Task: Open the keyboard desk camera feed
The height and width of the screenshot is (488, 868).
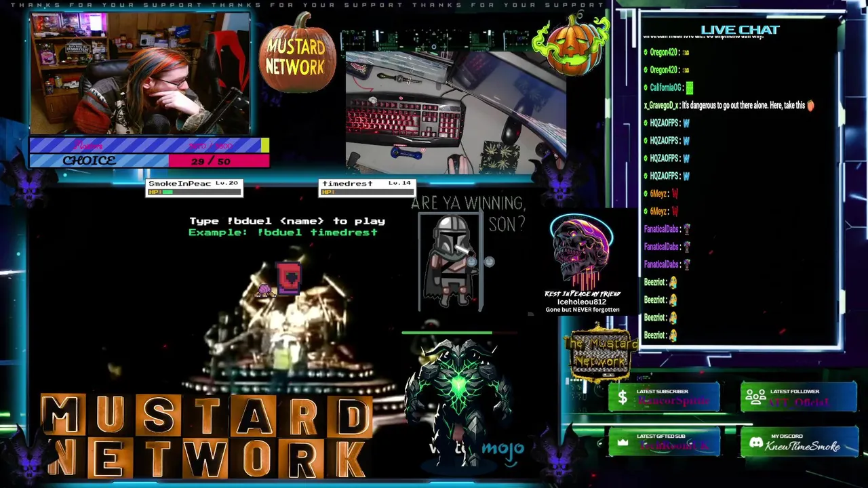Action: [x=456, y=112]
